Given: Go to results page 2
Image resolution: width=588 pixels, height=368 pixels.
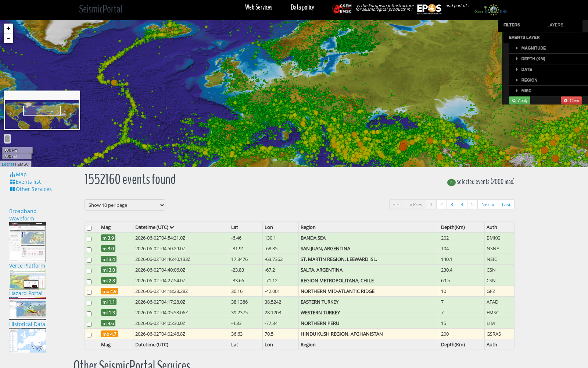Looking at the screenshot, I should tap(441, 205).
